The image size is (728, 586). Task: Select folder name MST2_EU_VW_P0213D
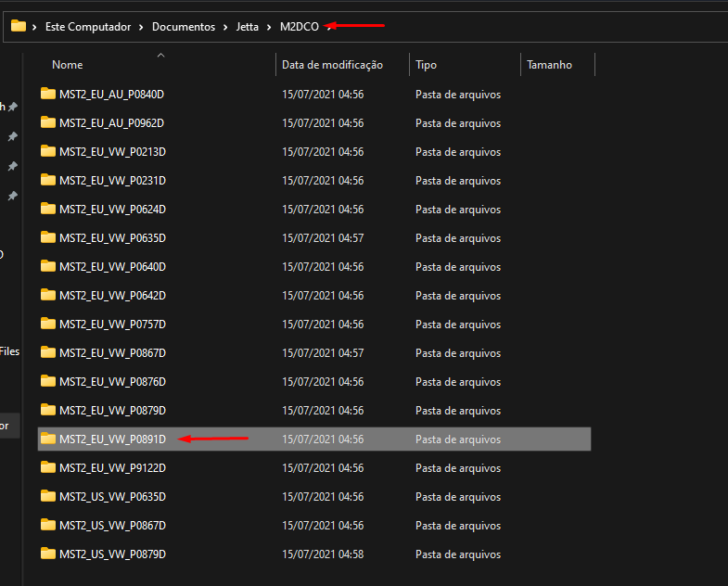tap(112, 152)
